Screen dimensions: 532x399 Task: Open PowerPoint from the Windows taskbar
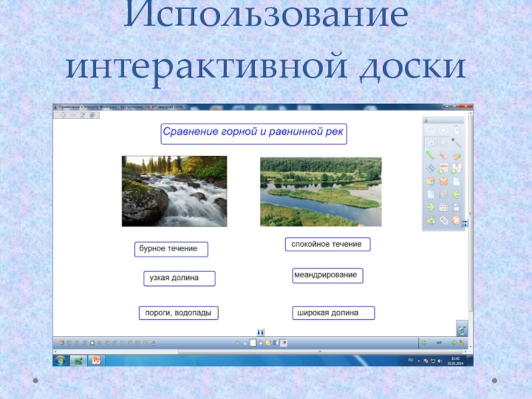[96, 360]
